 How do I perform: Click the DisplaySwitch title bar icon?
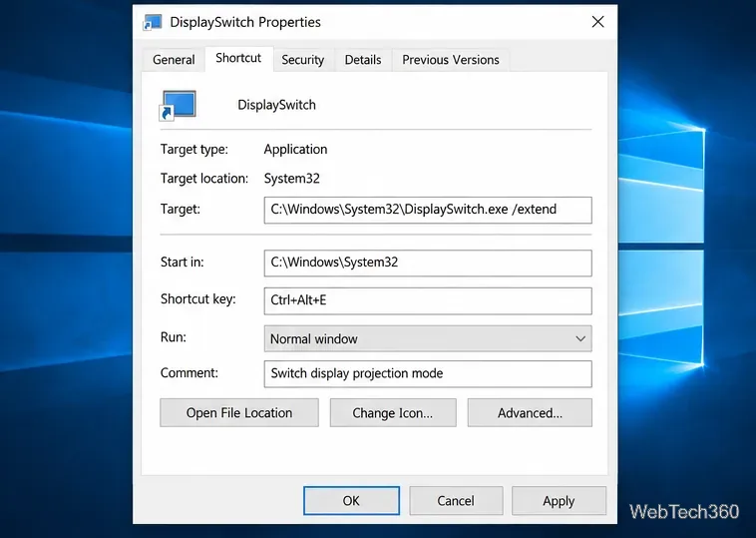(x=153, y=22)
